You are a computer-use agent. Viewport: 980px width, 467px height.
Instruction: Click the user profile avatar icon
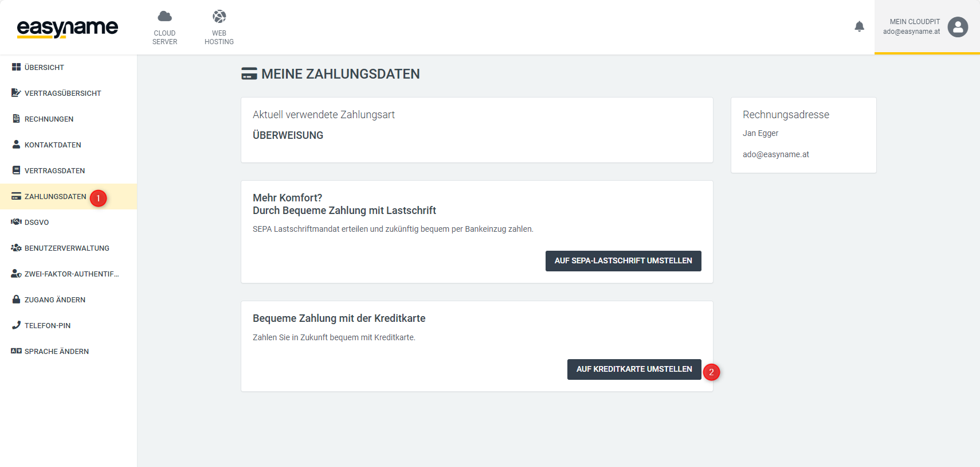[x=958, y=27]
